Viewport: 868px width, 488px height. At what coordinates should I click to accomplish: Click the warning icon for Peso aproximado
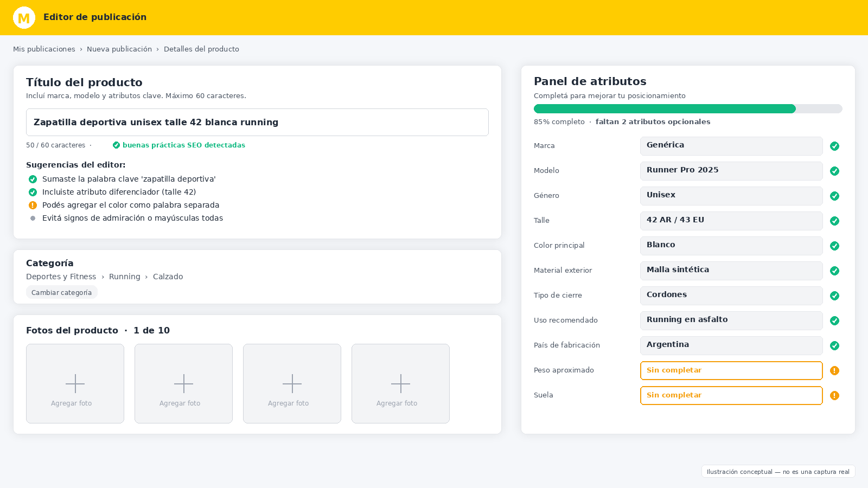pos(835,371)
